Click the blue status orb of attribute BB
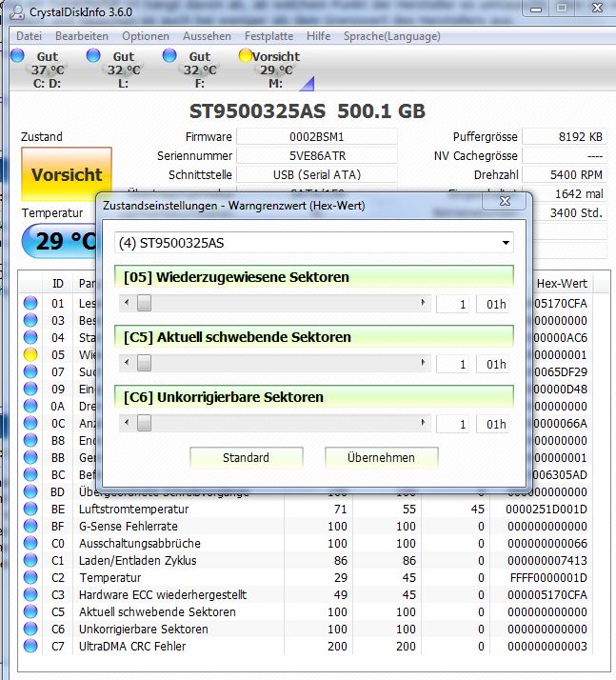This screenshot has width=616, height=680. tap(30, 457)
